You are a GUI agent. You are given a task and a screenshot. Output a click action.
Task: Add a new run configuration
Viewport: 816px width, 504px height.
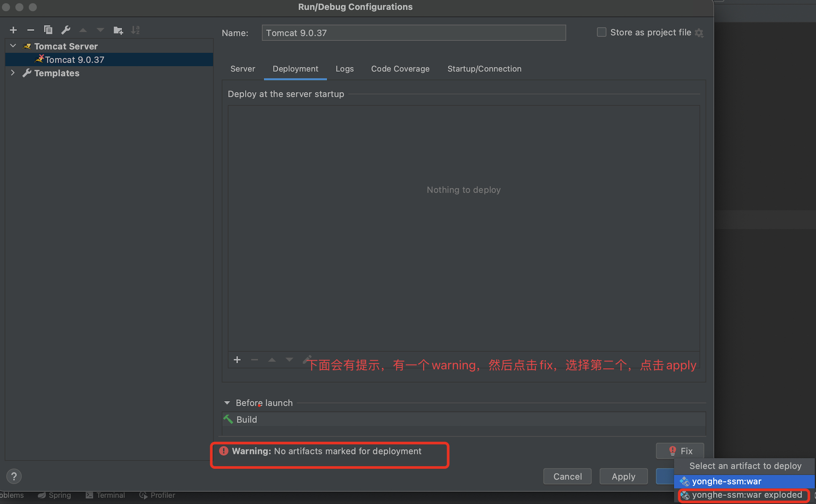13,30
